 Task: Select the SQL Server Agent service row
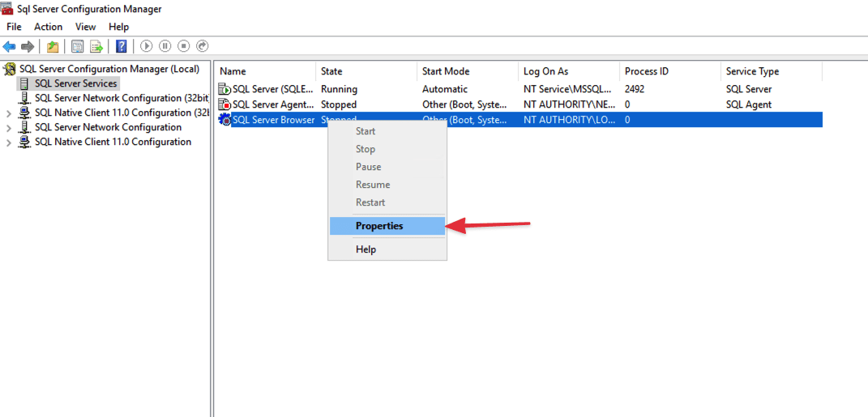point(272,104)
